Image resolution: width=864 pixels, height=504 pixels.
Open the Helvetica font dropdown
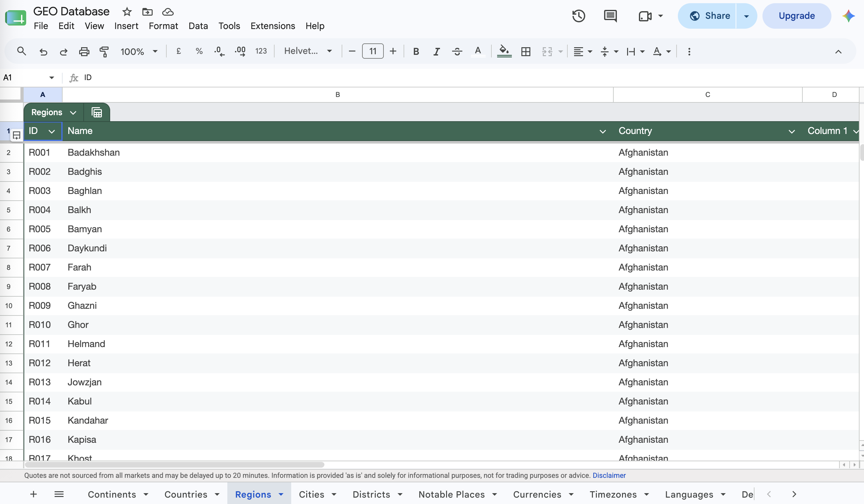coord(308,51)
